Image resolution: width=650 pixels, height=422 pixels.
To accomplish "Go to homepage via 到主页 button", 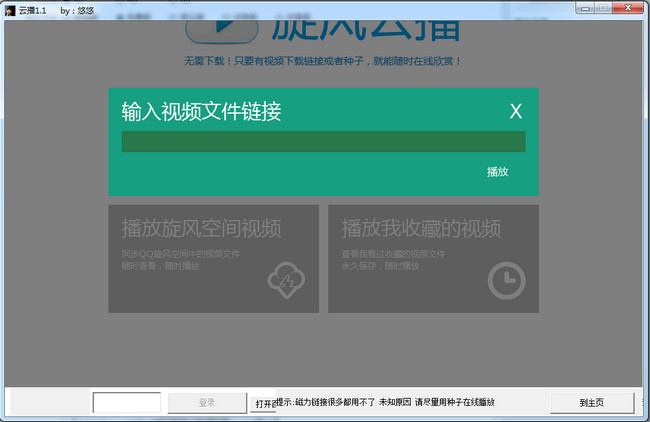I will click(592, 403).
